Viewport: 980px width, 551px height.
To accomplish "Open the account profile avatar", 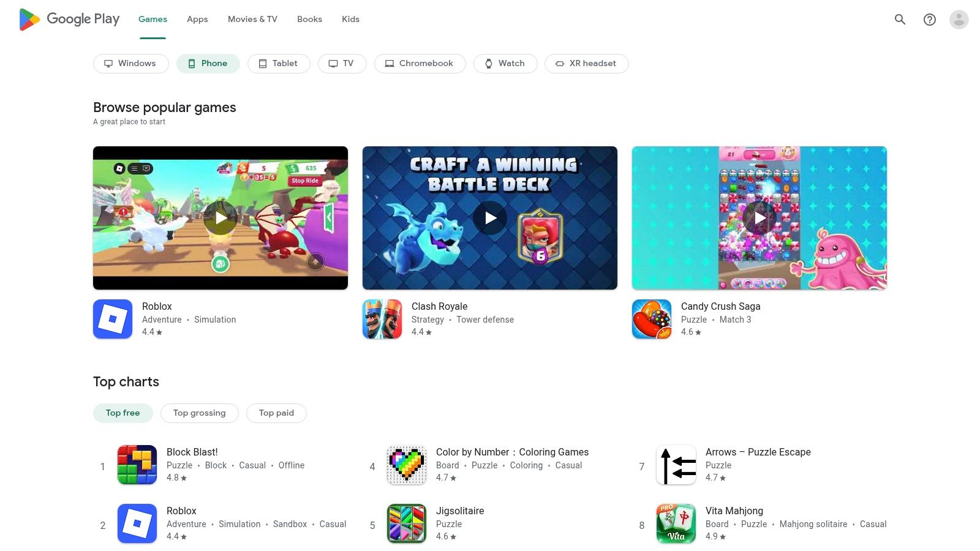I will (958, 19).
